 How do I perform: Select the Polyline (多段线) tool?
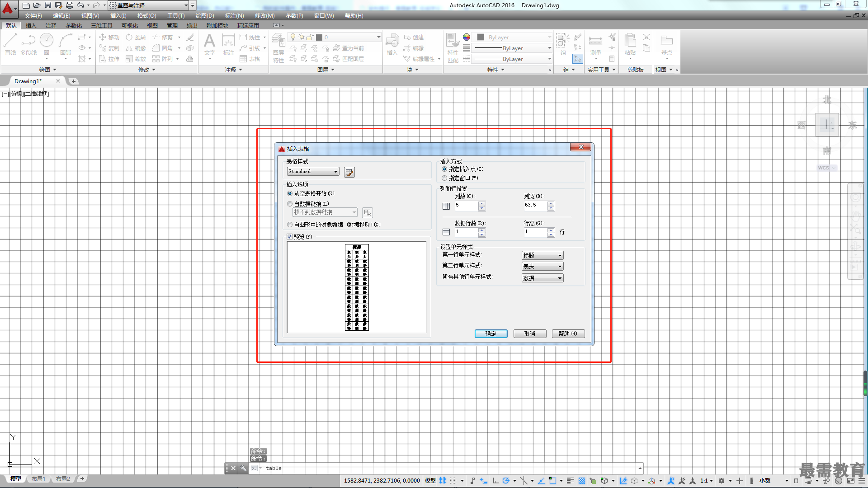pos(28,44)
